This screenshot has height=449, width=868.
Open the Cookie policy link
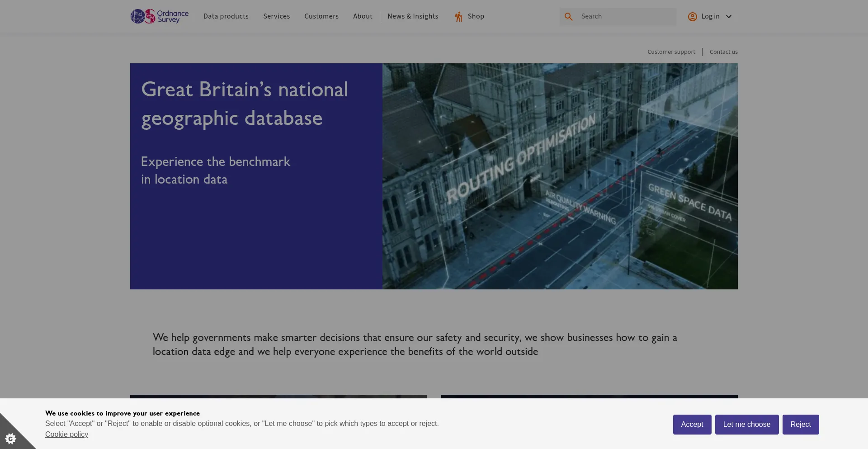[66, 434]
